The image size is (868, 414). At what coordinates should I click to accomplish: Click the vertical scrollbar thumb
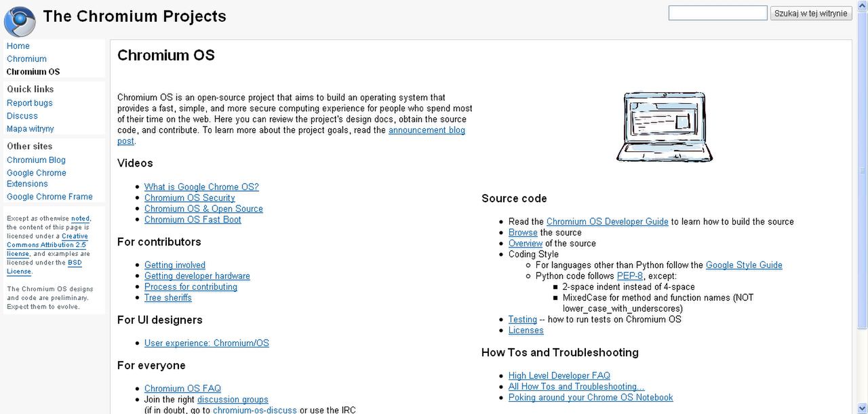click(863, 171)
